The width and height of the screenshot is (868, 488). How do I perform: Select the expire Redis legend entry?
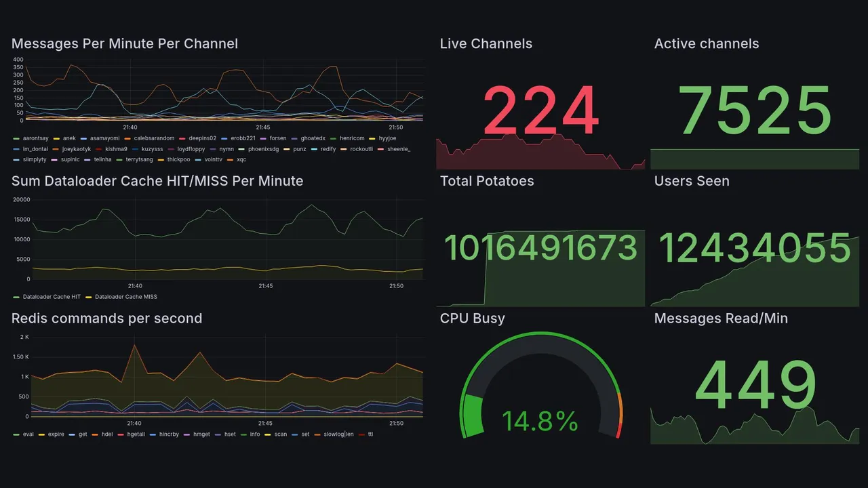click(x=56, y=434)
